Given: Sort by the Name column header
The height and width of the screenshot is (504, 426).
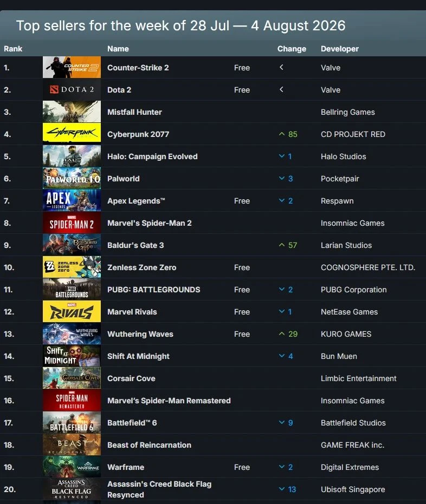Looking at the screenshot, I should coord(118,49).
